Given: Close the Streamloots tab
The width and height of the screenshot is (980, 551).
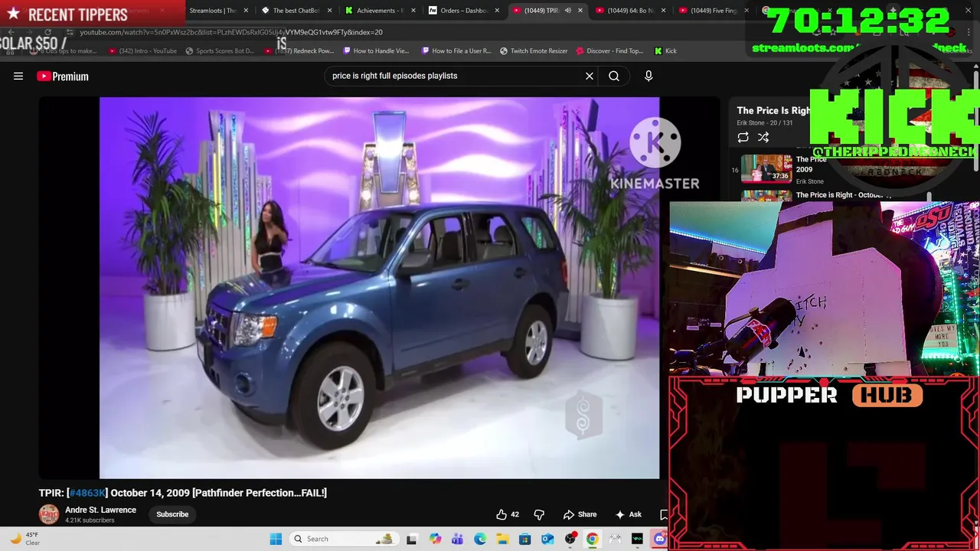Looking at the screenshot, I should tap(246, 11).
